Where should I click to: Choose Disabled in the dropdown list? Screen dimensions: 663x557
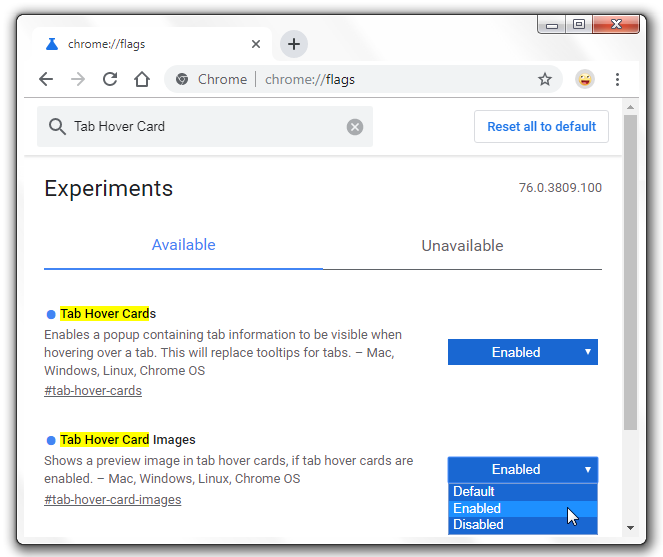click(523, 524)
